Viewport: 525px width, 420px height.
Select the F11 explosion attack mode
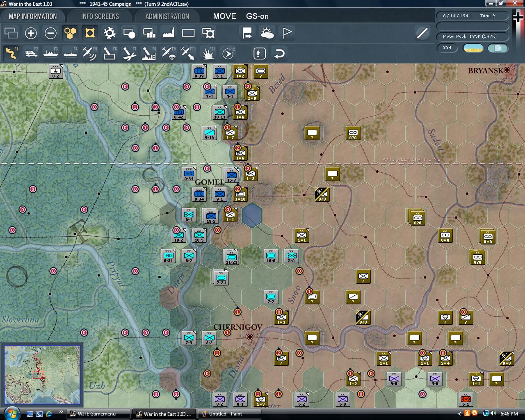pos(208,53)
